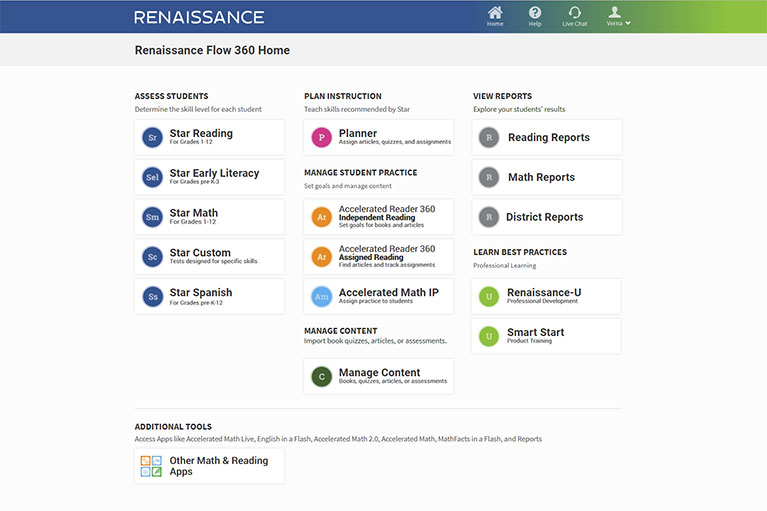Click the ADDITIONAL TOOLS heading
767x511 pixels.
click(x=173, y=427)
